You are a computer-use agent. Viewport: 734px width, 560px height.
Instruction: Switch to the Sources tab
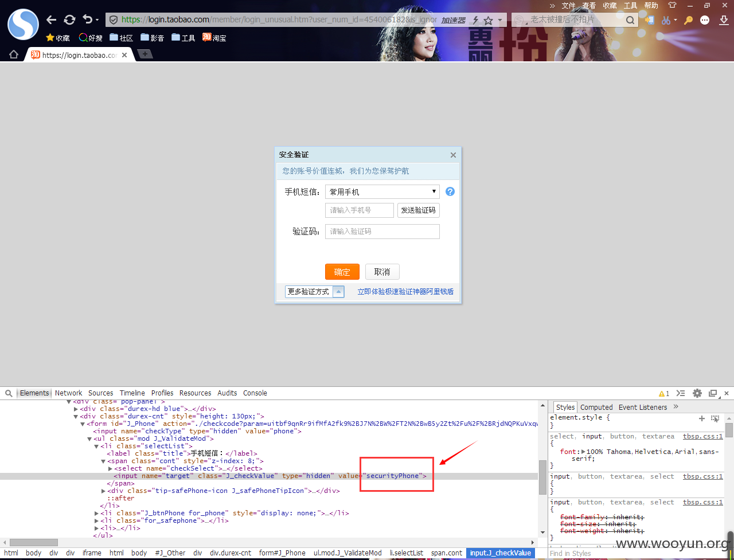tap(101, 393)
